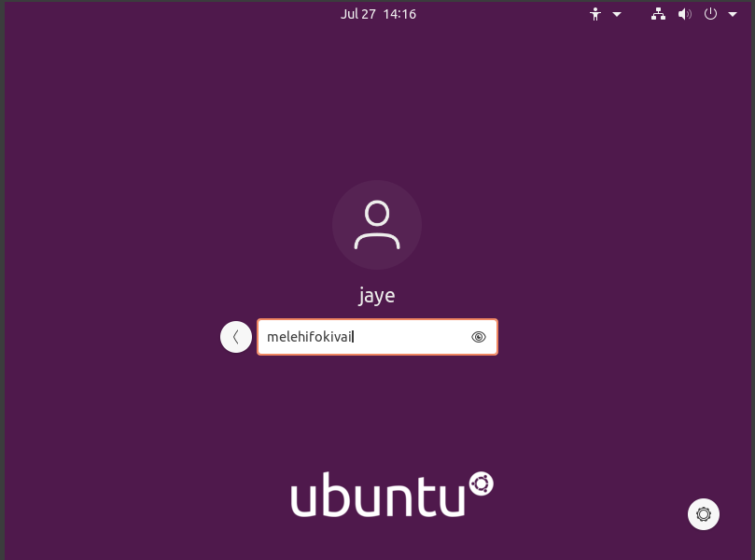Open the accessibility menu icon
The width and height of the screenshot is (755, 560).
click(595, 14)
